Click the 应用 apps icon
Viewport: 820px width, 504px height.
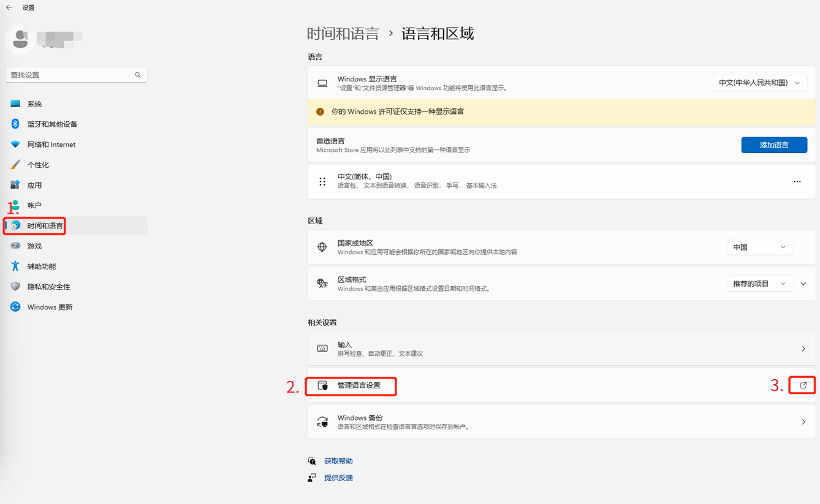(x=15, y=185)
